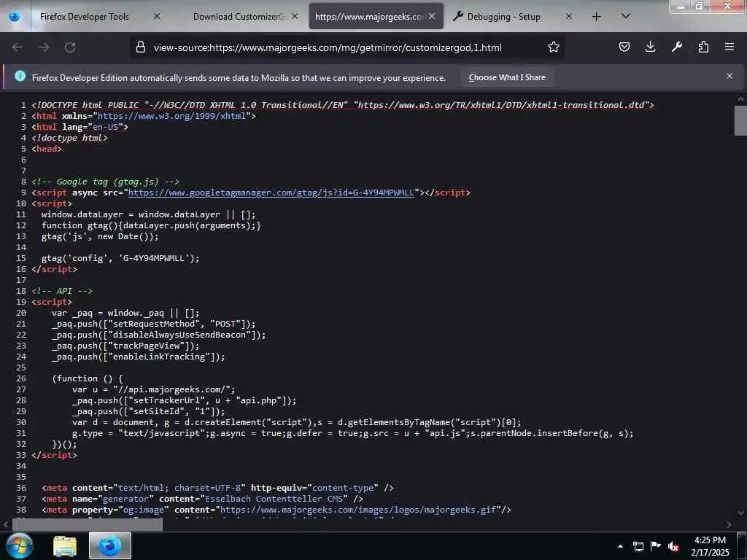The width and height of the screenshot is (747, 560).
Task: Click the majorgeeks.gif og:image URL text
Action: [358, 510]
